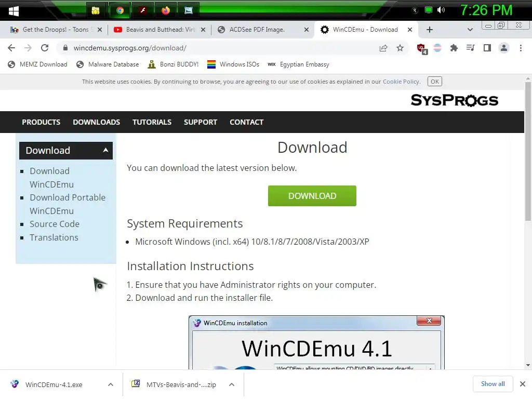View site lock information

coord(65,48)
